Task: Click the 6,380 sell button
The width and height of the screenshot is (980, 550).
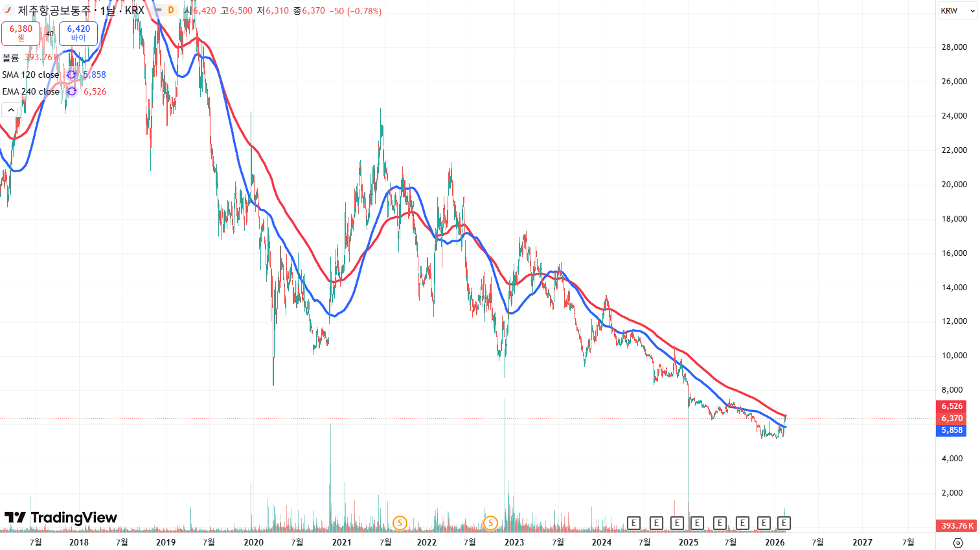Action: pos(21,33)
